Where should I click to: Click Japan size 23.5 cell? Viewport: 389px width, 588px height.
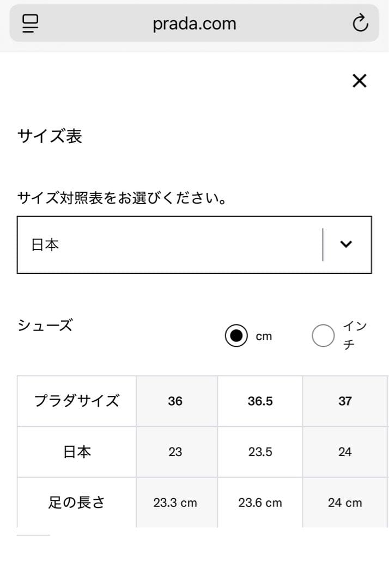260,452
